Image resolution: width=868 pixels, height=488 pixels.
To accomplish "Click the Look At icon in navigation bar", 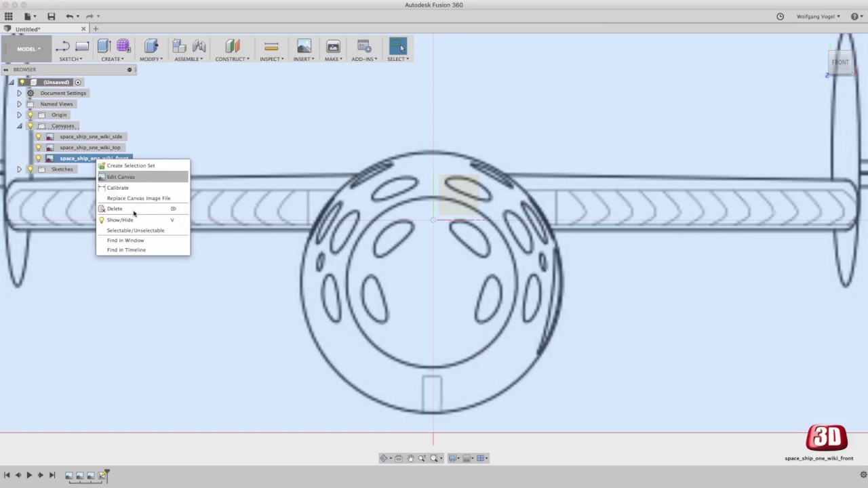I will tap(398, 458).
